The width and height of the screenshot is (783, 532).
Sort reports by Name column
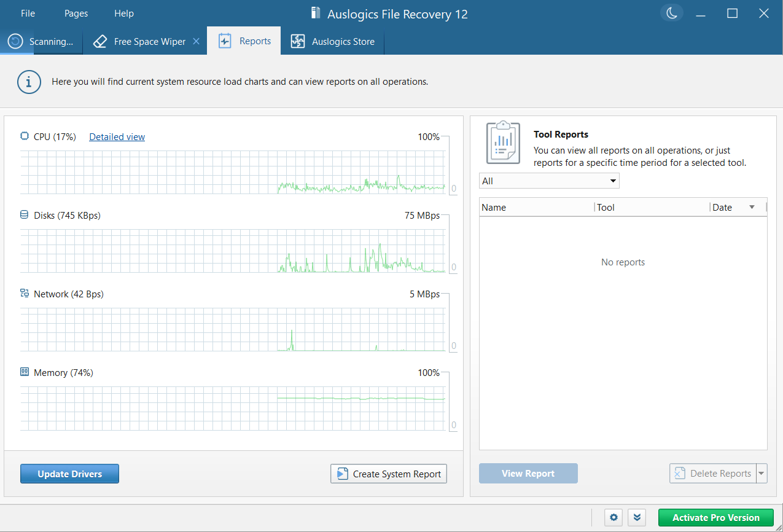pos(537,208)
